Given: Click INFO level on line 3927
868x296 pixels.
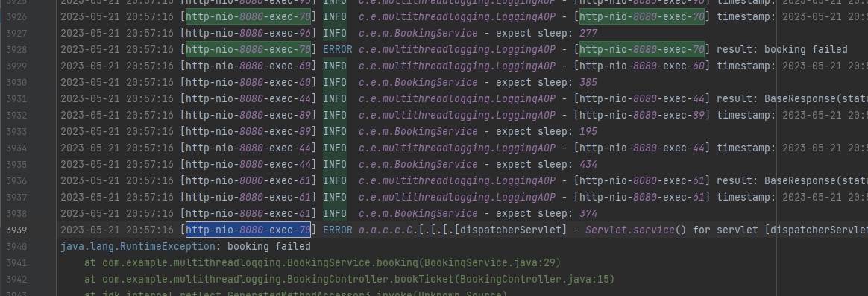Looking at the screenshot, I should pos(335,34).
